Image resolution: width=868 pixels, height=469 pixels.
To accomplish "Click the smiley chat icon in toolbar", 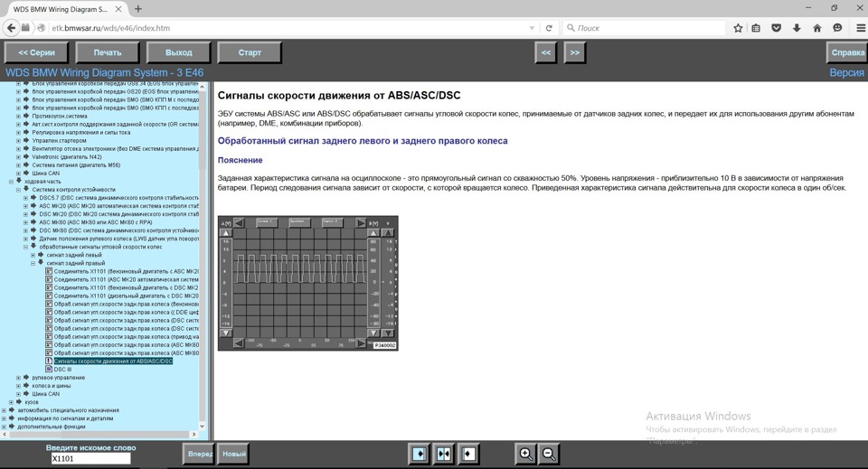I will (x=837, y=28).
